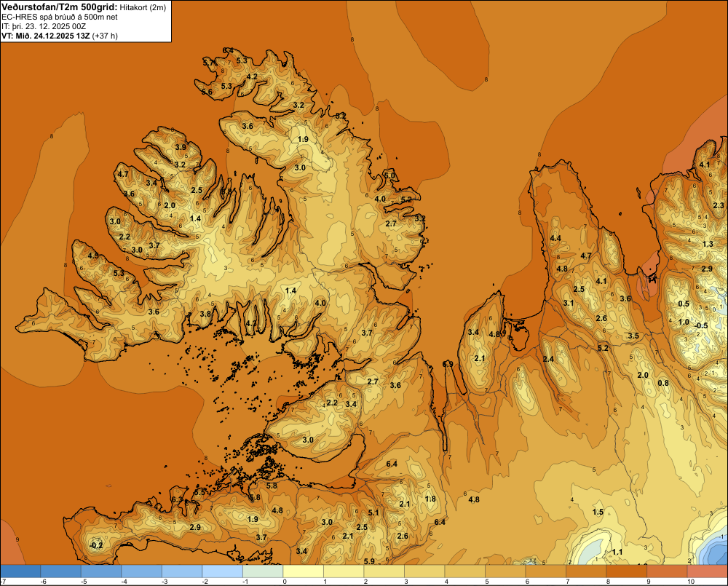Click the negative '-0.5' temperature value
Viewport: 728px width, 586px height.
701,325
